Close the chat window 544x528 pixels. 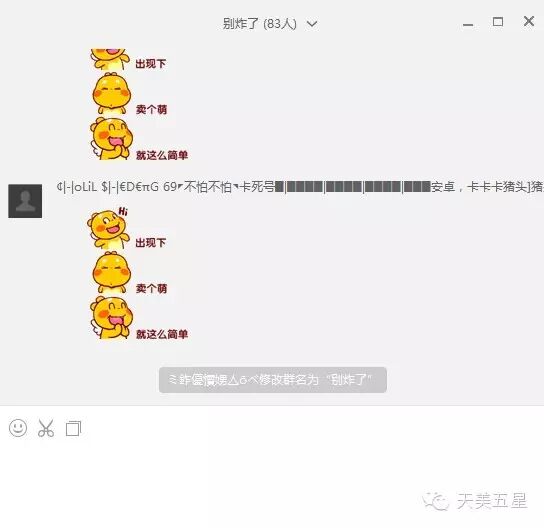tap(529, 21)
